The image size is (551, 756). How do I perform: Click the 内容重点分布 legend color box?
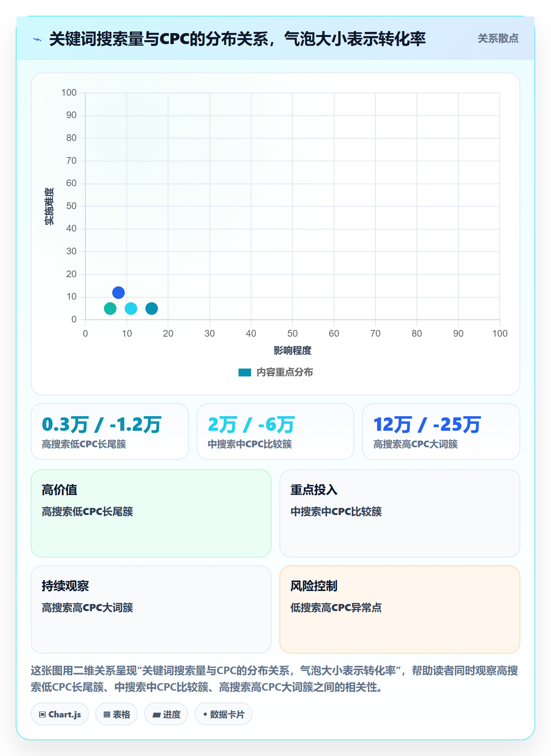(244, 372)
